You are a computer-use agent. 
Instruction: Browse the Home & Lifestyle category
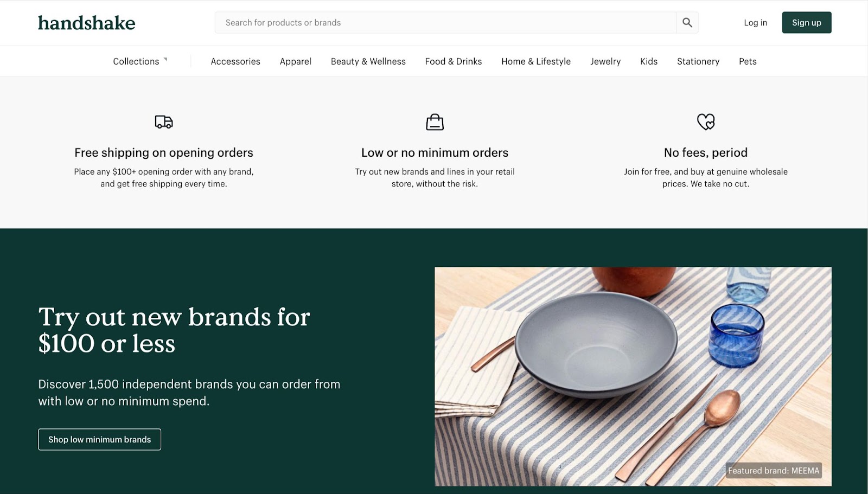pos(536,61)
